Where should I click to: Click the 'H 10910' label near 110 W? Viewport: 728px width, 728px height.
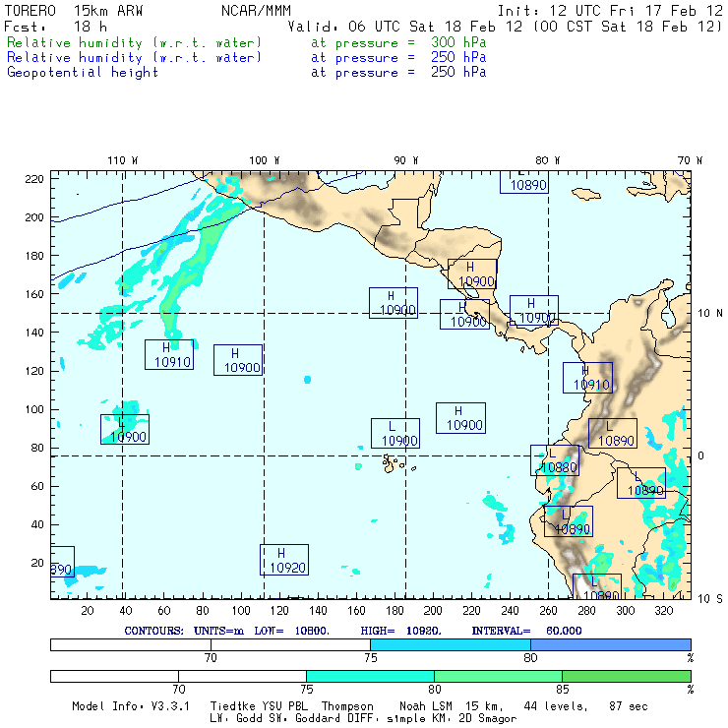click(169, 355)
